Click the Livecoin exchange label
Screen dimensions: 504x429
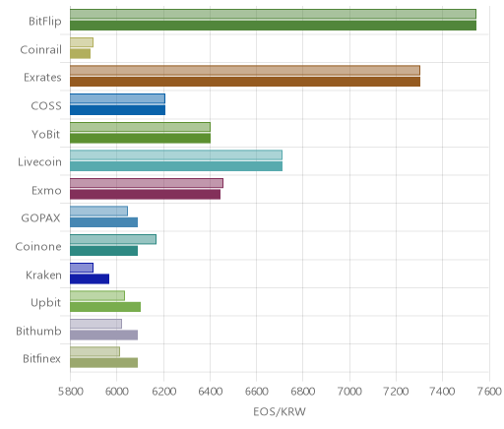(39, 161)
